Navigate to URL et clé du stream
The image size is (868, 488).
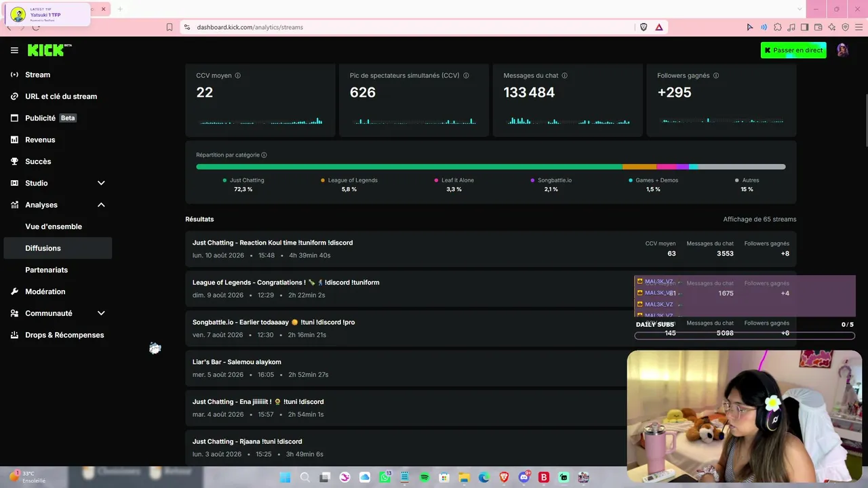coord(61,96)
